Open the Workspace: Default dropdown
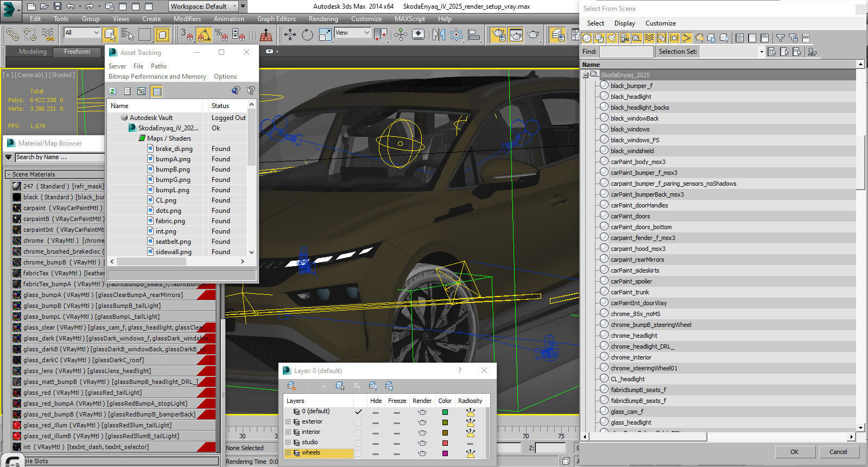Viewport: 868px width, 467px height. tap(204, 7)
